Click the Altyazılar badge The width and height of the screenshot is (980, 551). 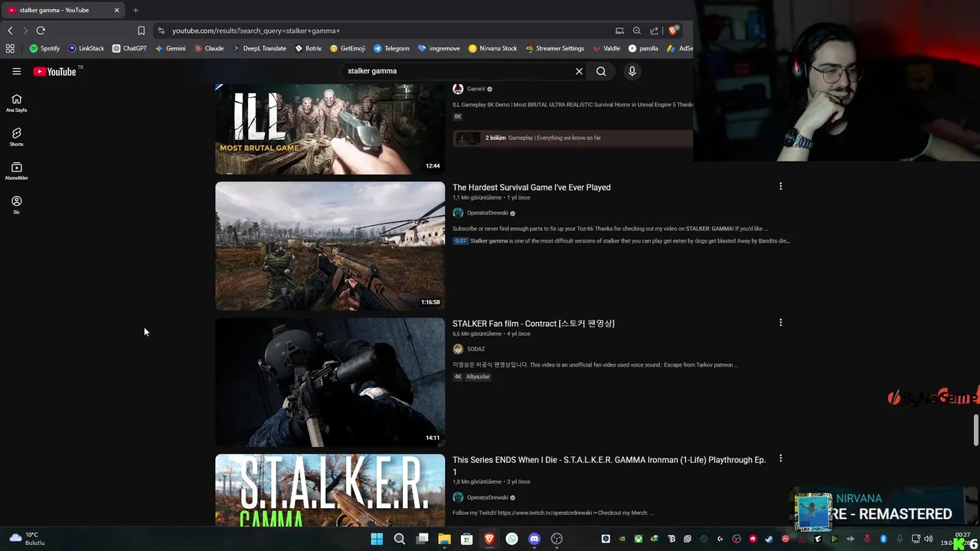pos(478,377)
